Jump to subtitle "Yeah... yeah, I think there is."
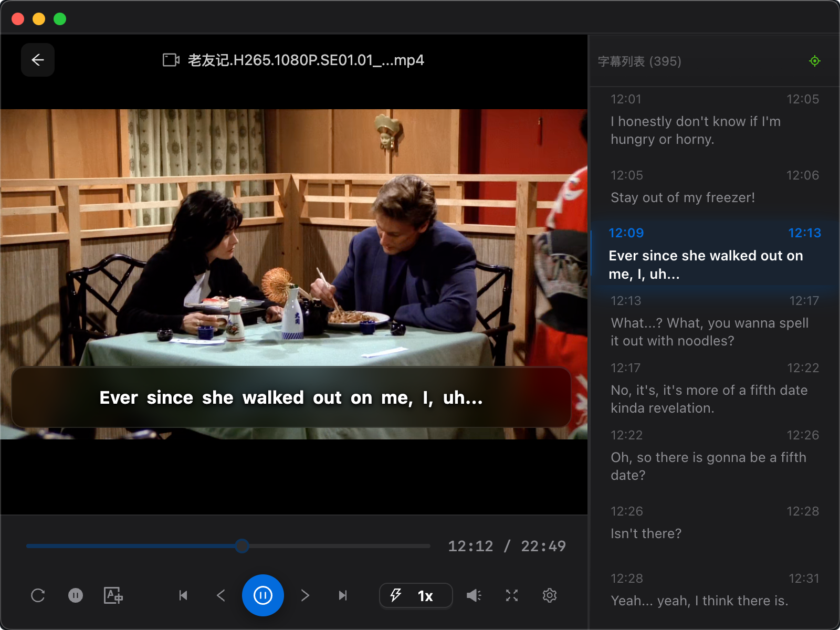The image size is (840, 630). click(699, 601)
